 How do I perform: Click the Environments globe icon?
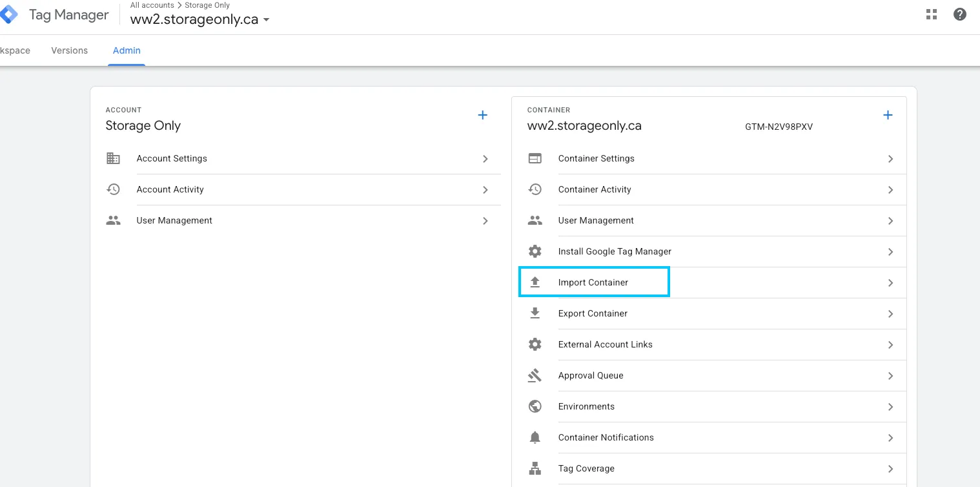[x=535, y=406]
